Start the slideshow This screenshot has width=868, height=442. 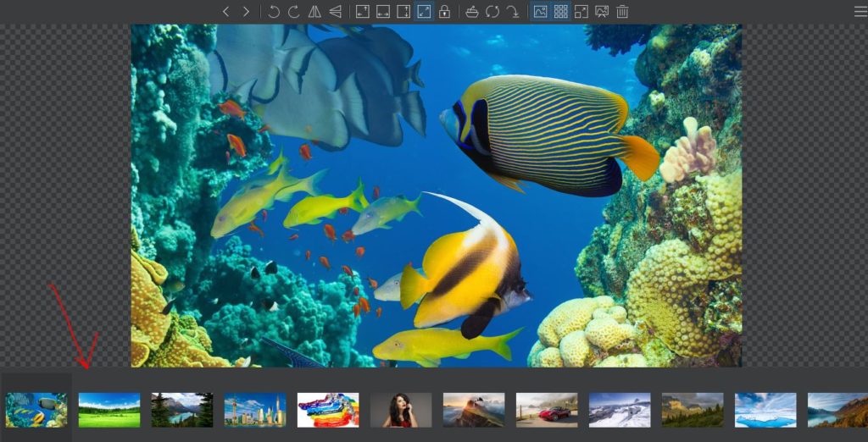[x=602, y=12]
